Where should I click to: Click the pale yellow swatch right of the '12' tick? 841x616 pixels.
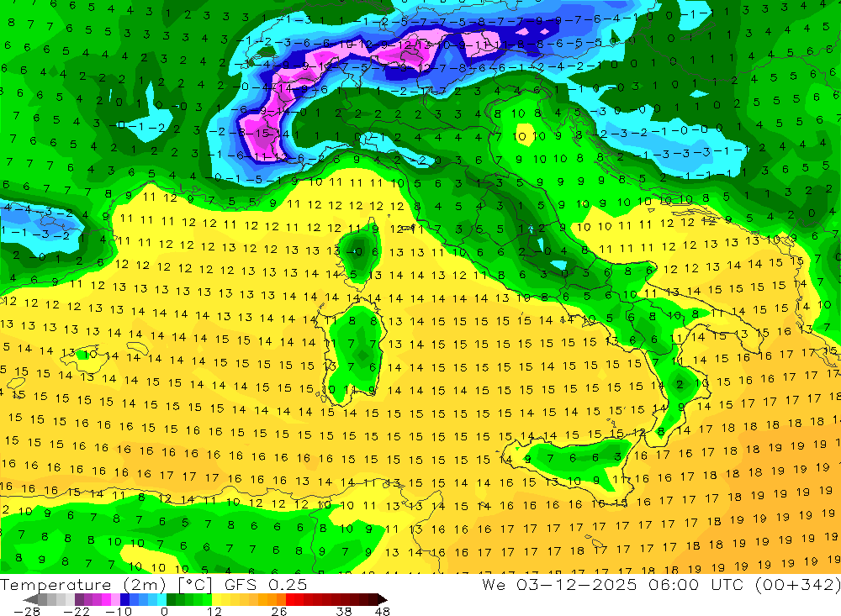click(217, 600)
